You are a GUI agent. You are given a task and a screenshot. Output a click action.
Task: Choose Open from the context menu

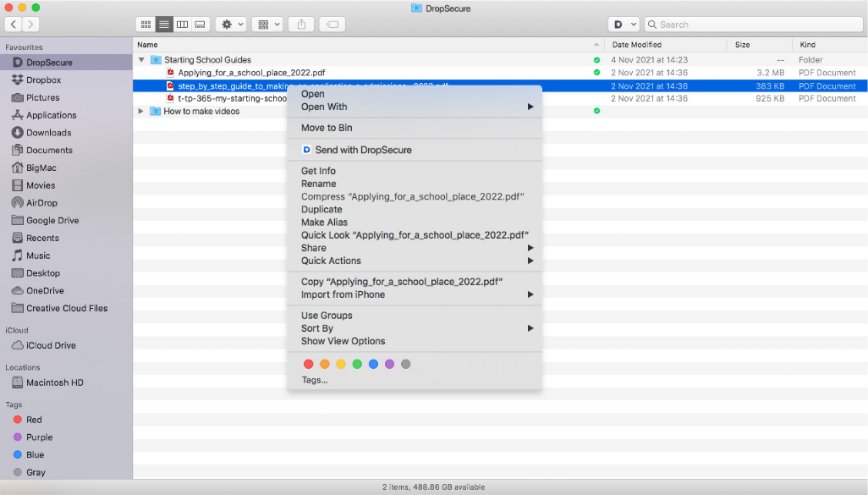[x=414, y=94]
